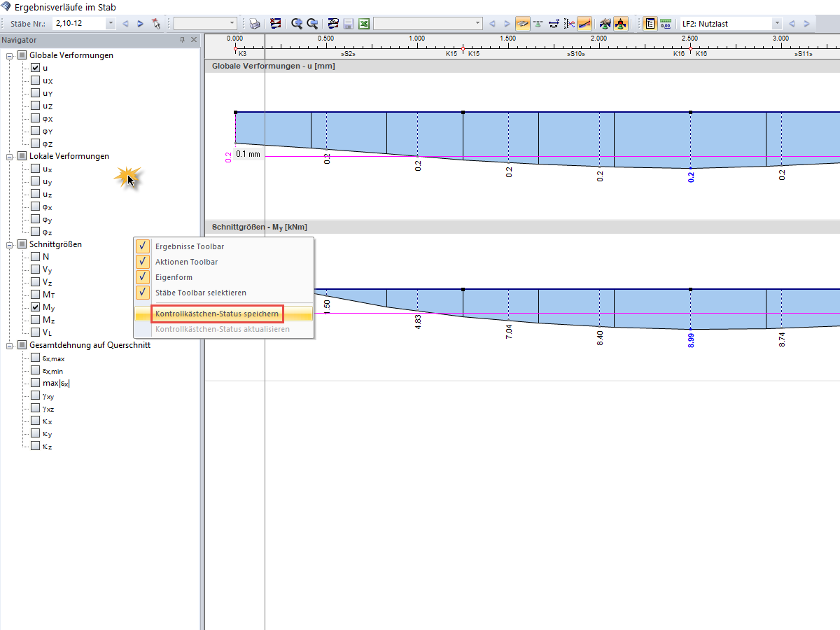The image size is (840, 630).
Task: Toggle Stäbe Toolbar selektieren menu entry
Action: click(223, 293)
